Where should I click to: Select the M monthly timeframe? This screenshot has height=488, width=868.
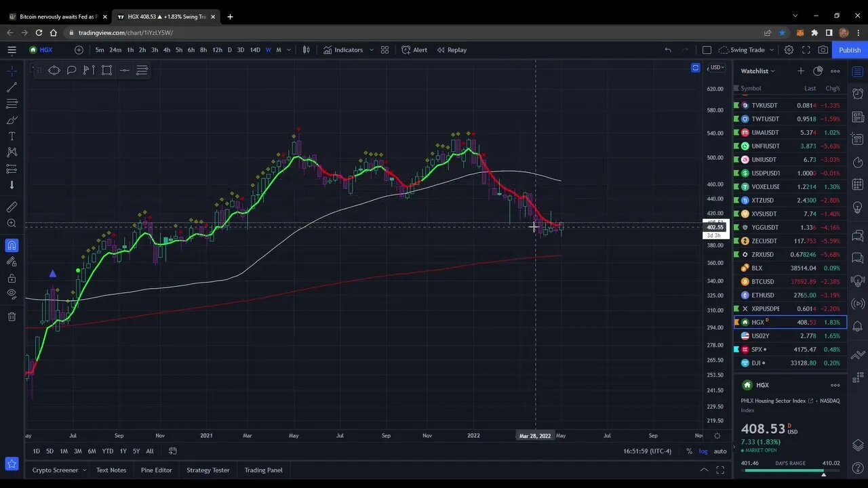(x=278, y=49)
